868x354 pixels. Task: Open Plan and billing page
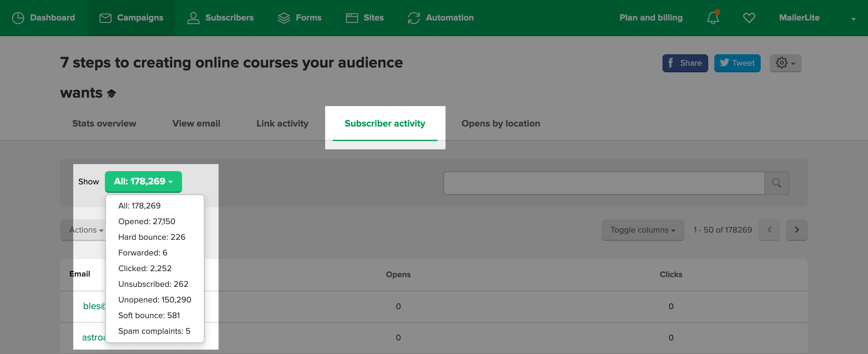click(x=651, y=17)
